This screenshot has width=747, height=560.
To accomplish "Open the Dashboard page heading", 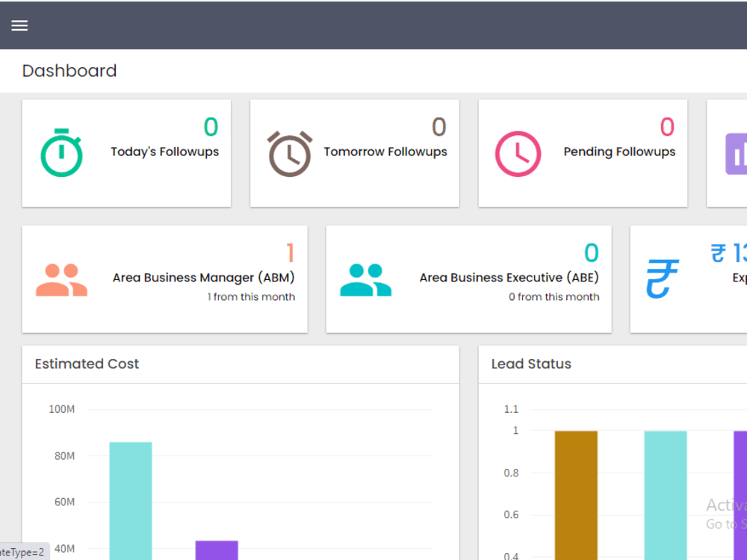I will pos(69,70).
